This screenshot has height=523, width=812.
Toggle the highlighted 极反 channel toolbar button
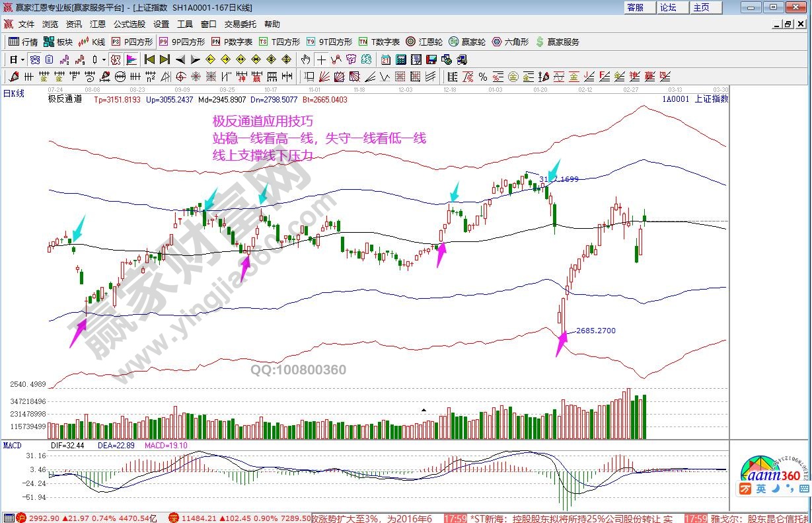[116, 60]
